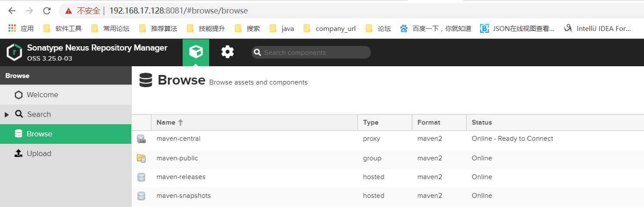Screen dimensions: 644x207
Task: Click the Online status of maven-snapshots
Action: tap(482, 196)
